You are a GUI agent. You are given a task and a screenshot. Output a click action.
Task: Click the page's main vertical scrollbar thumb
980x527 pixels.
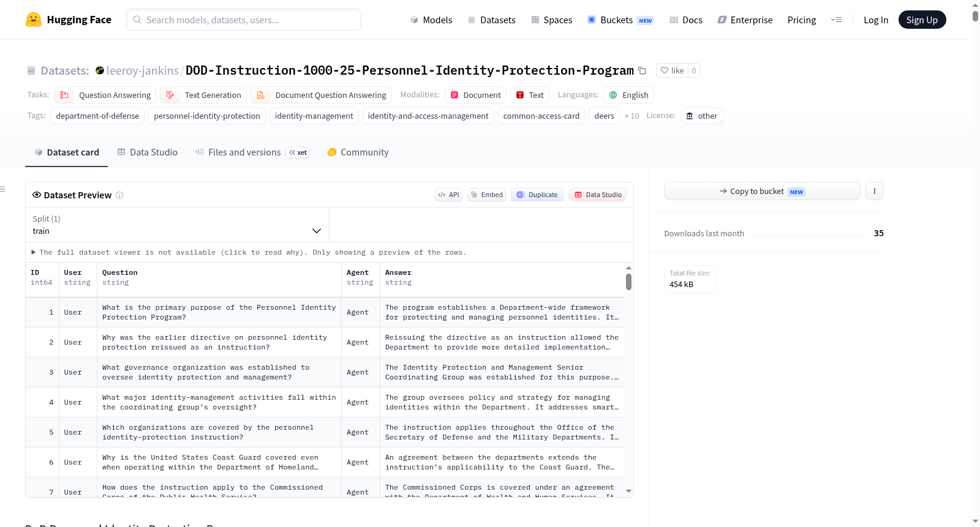(975, 16)
